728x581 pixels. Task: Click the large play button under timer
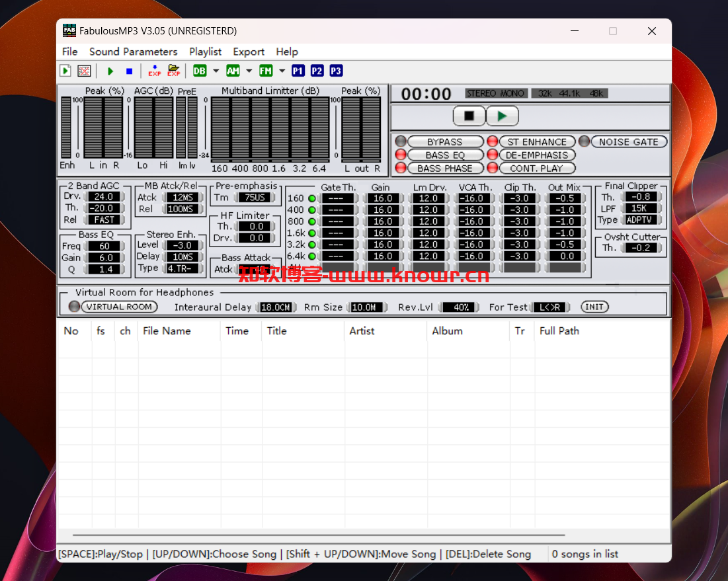point(503,116)
